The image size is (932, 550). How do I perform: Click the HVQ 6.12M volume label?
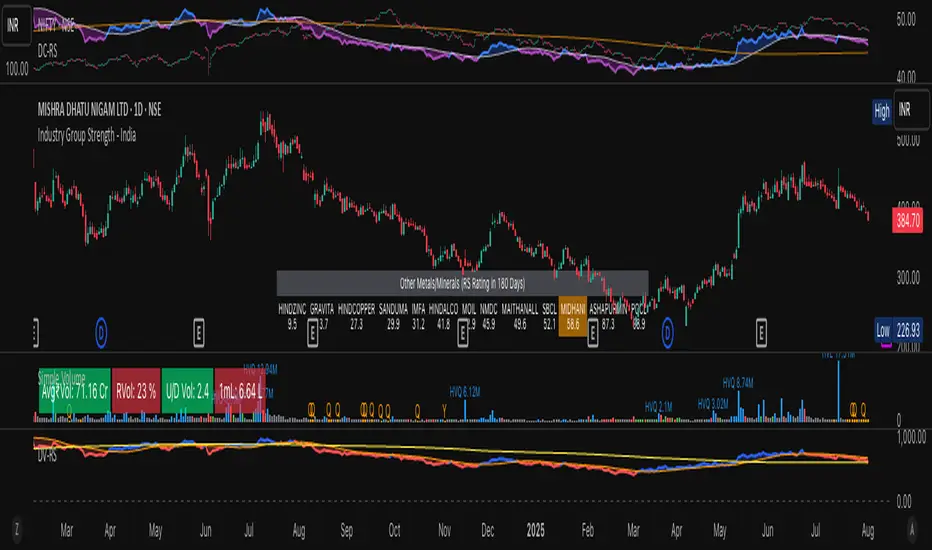pyautogui.click(x=465, y=392)
